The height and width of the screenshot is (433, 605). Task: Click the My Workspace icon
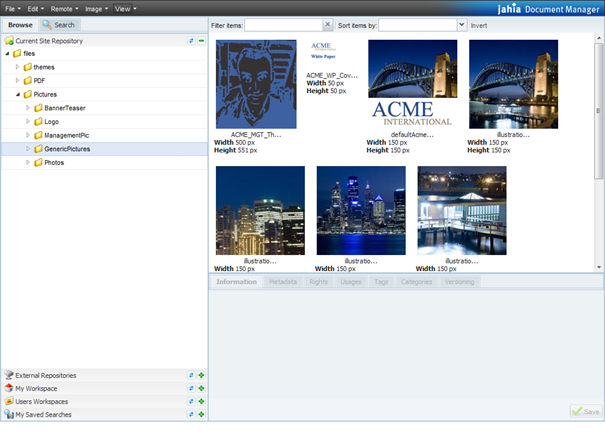coord(9,388)
